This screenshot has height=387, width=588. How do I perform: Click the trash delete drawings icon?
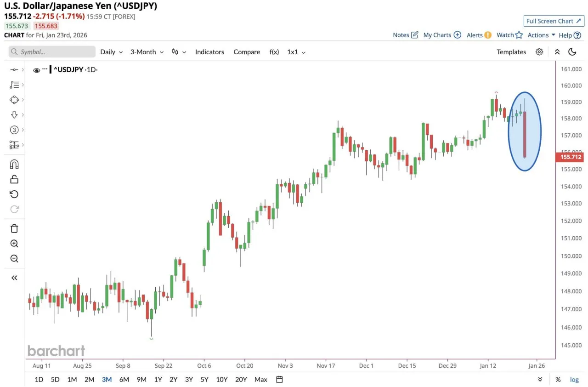[14, 228]
